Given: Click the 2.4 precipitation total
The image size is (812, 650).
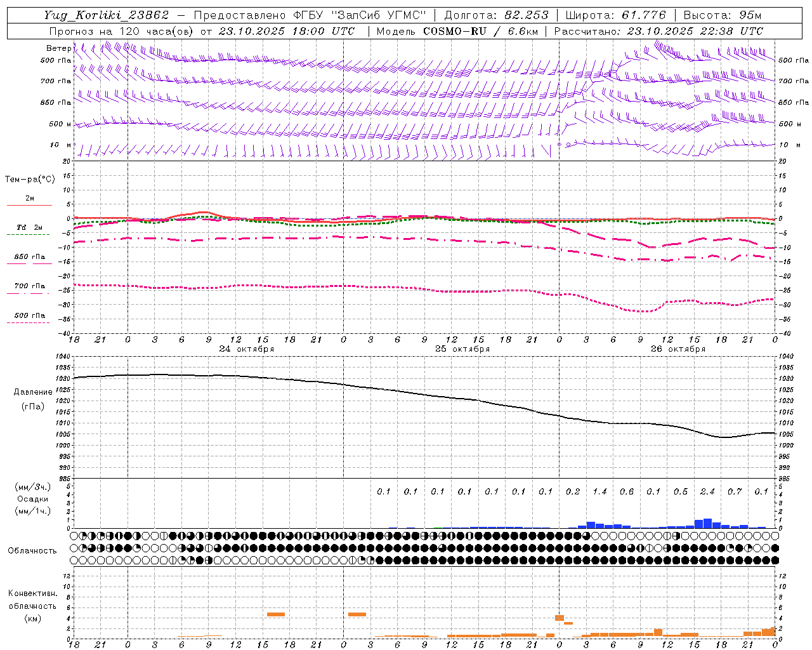Looking at the screenshot, I should 707,491.
